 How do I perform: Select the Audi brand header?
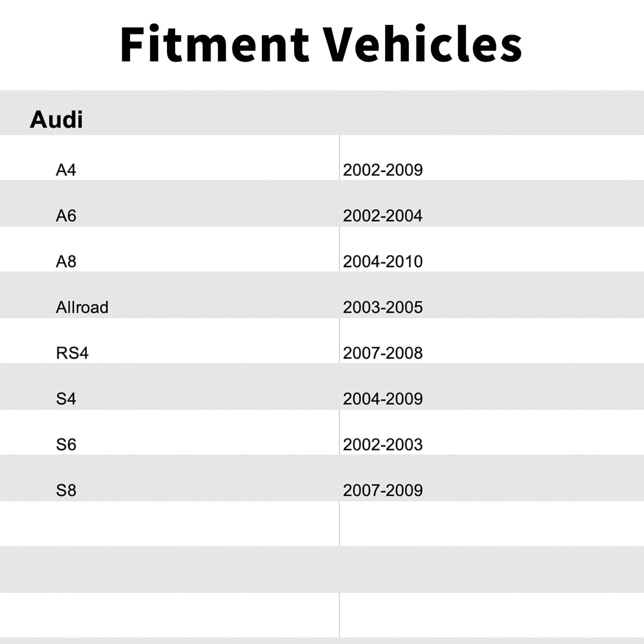pos(56,119)
